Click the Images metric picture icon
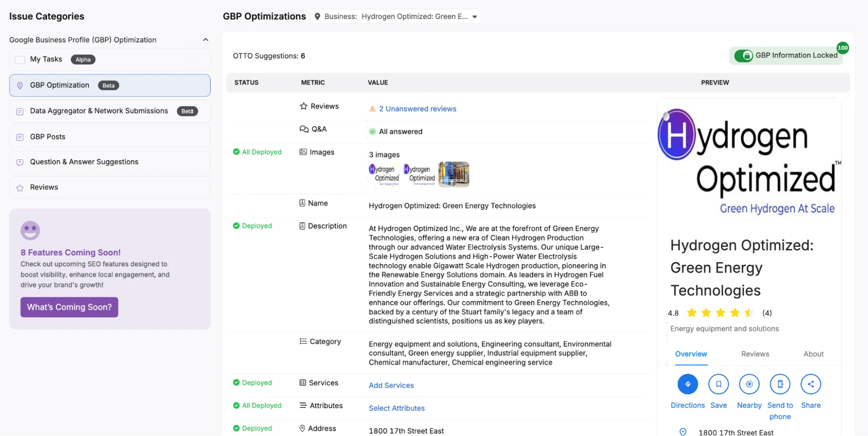The width and height of the screenshot is (868, 436). point(303,152)
